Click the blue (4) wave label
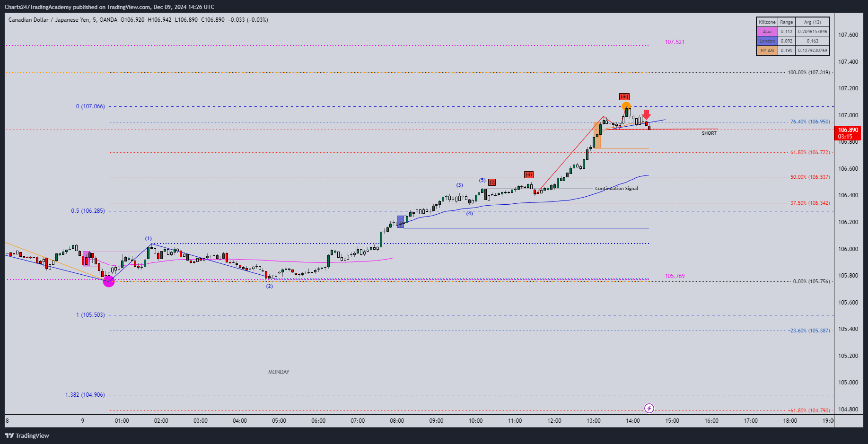The image size is (868, 444). [470, 213]
